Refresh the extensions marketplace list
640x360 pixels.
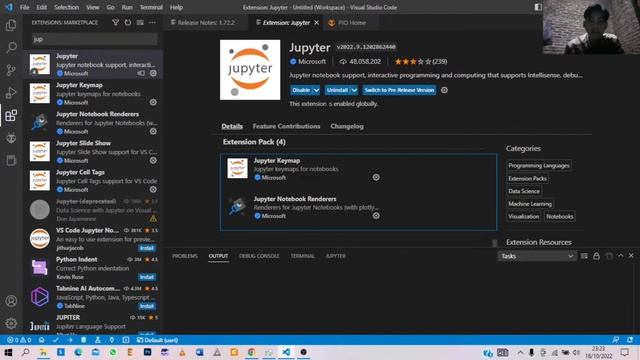128,22
